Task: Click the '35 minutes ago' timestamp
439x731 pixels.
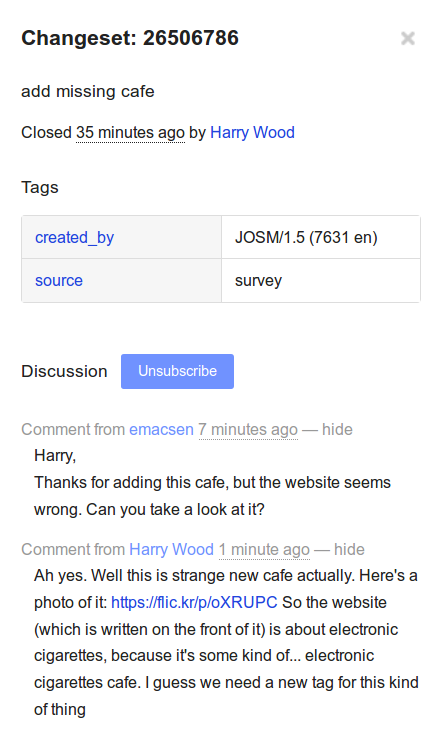Action: click(x=130, y=132)
